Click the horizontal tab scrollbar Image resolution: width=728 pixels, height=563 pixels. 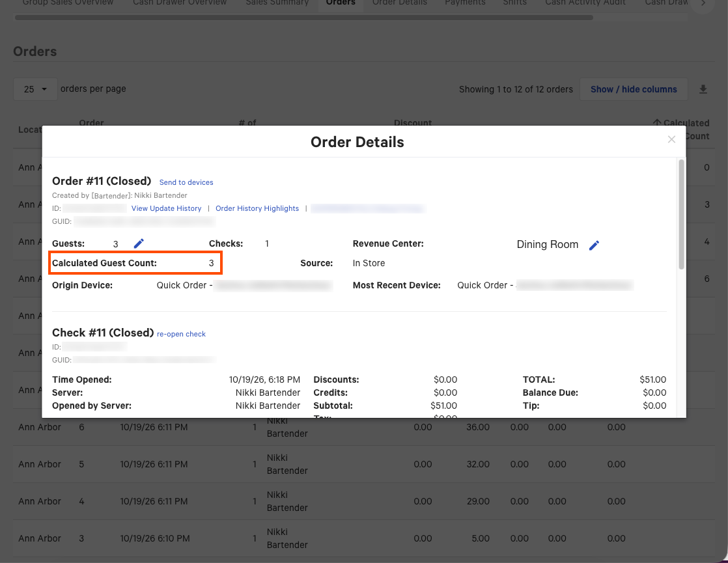pos(304,18)
